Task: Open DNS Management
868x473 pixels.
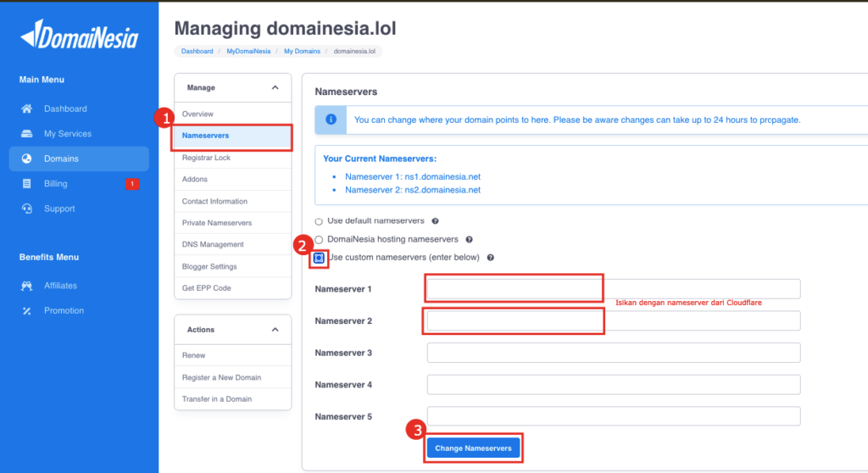Action: 232,244
